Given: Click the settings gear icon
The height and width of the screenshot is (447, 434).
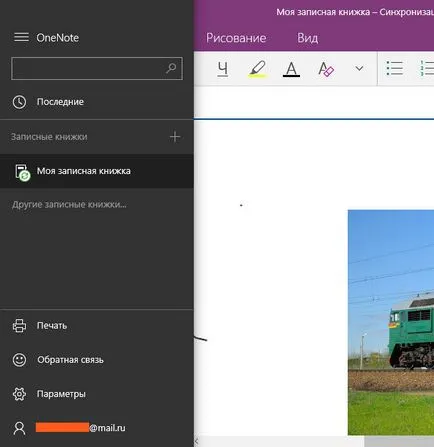Looking at the screenshot, I should coord(19,394).
